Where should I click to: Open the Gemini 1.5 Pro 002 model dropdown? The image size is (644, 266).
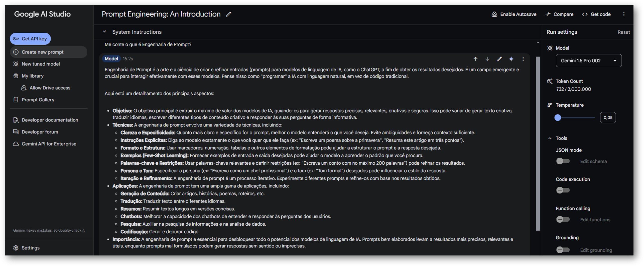click(588, 61)
